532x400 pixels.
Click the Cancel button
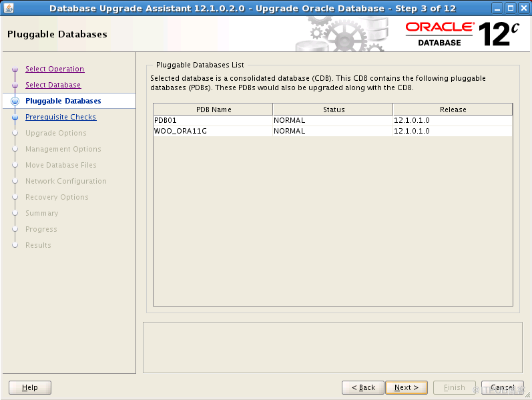pos(503,387)
